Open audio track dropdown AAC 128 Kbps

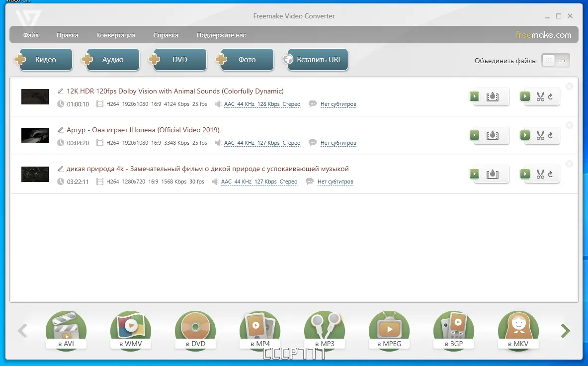tap(262, 104)
